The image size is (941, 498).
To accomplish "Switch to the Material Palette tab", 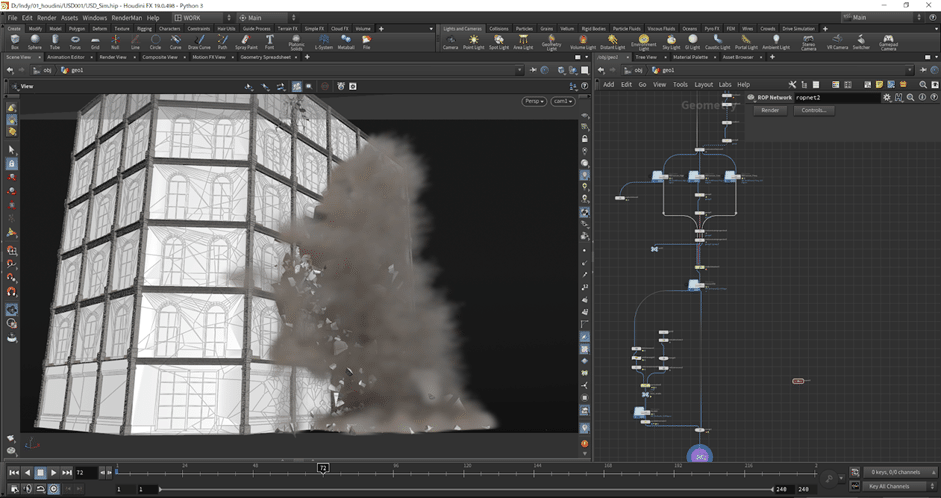I will [x=690, y=57].
